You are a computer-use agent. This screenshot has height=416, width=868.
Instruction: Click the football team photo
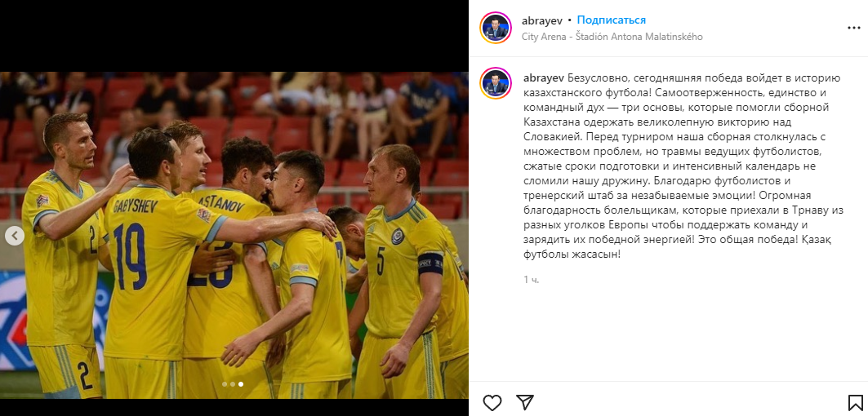tap(234, 235)
